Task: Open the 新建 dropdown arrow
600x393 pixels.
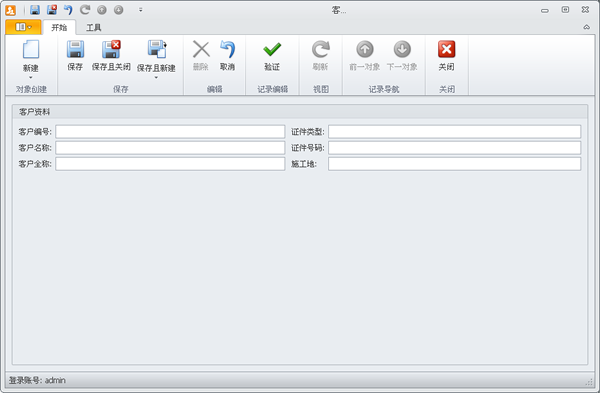Action: pyautogui.click(x=31, y=78)
